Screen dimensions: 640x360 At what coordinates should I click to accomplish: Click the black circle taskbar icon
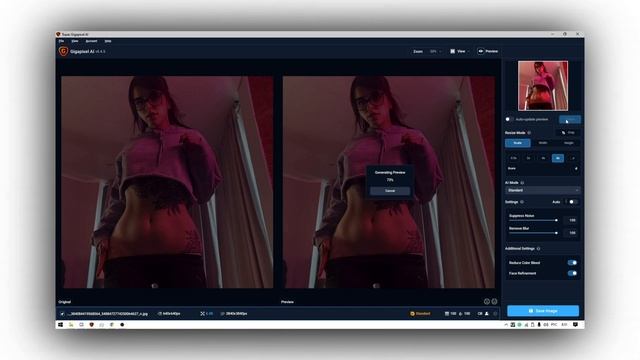point(122,325)
